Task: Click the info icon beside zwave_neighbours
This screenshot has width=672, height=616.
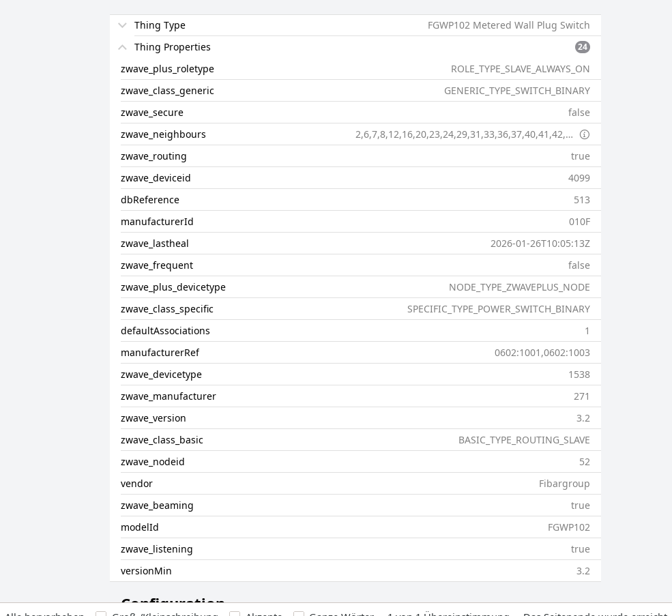Action: (585, 134)
